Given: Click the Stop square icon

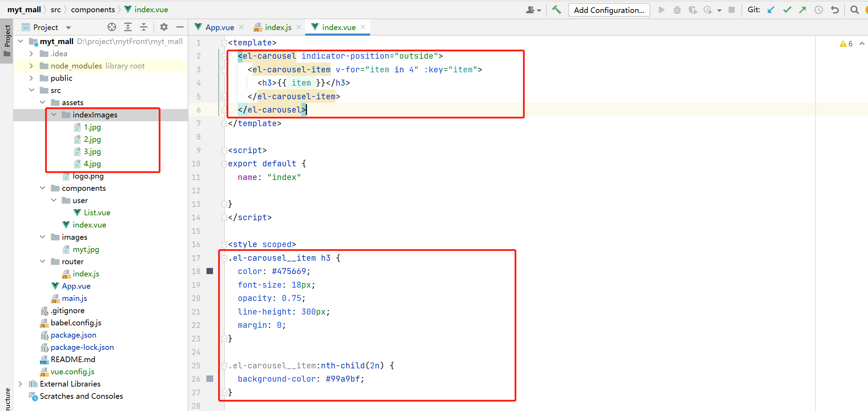Looking at the screenshot, I should [x=732, y=10].
